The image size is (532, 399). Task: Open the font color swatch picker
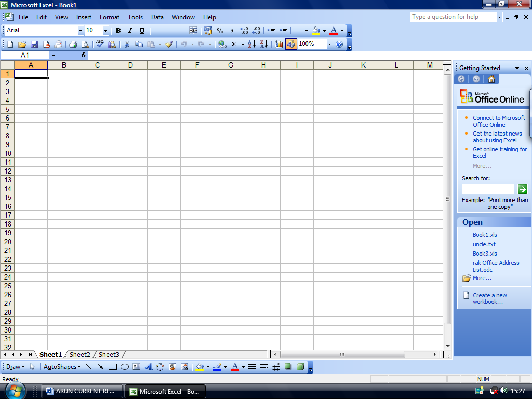[x=342, y=30]
